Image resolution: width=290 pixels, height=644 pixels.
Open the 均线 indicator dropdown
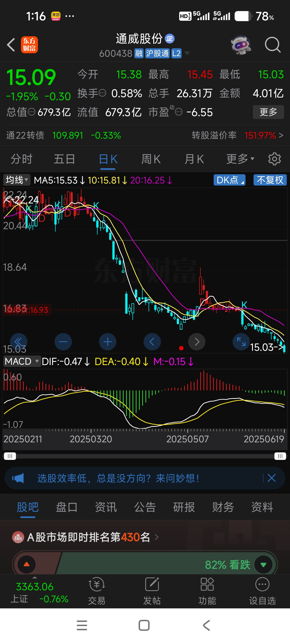(17, 180)
